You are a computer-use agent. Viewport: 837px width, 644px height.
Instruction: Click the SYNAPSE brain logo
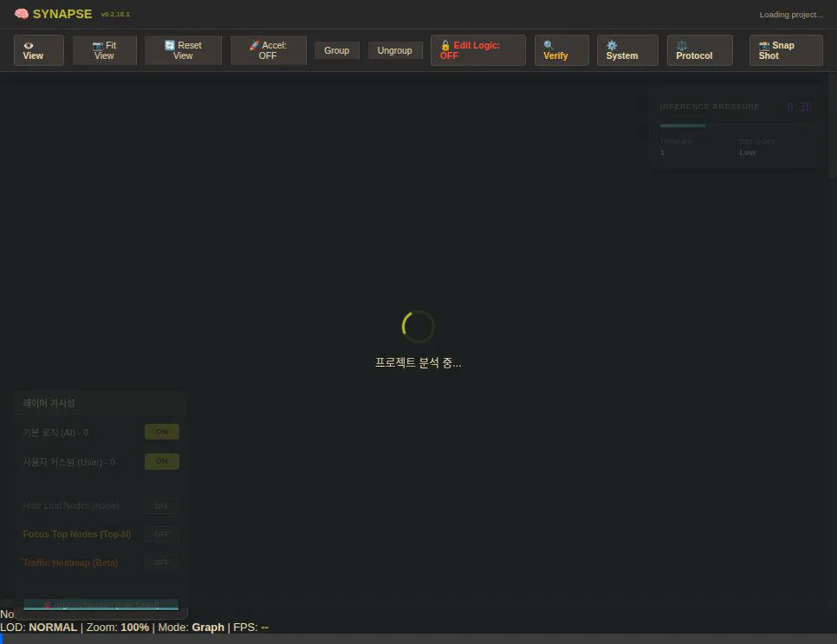54,14
